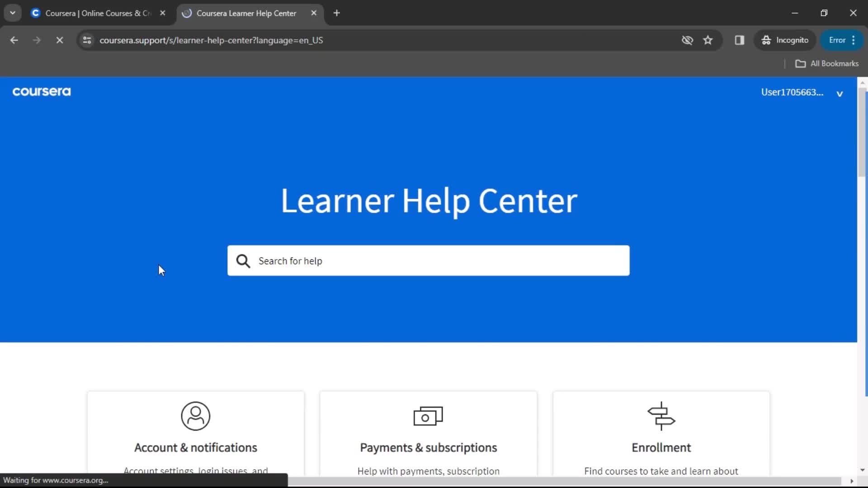Click the Enrollment icon

661,416
